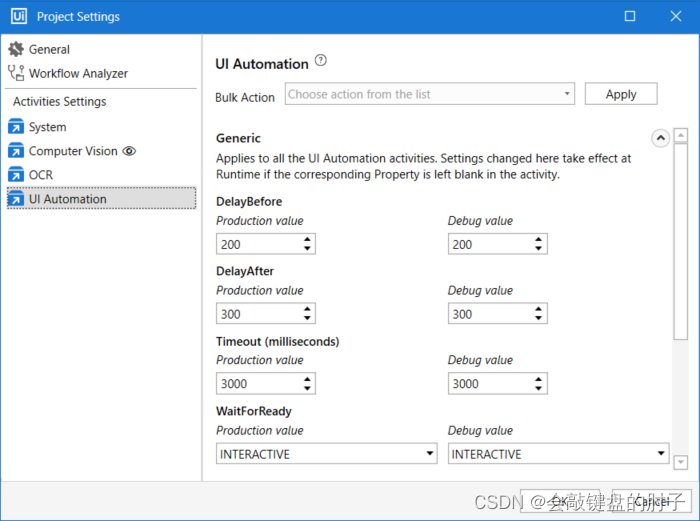
Task: Increase DelayBefore Debug value
Action: [538, 240]
